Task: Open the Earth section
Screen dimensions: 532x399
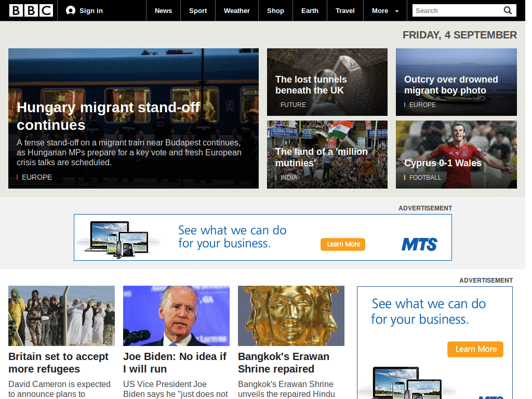Action: pyautogui.click(x=310, y=10)
